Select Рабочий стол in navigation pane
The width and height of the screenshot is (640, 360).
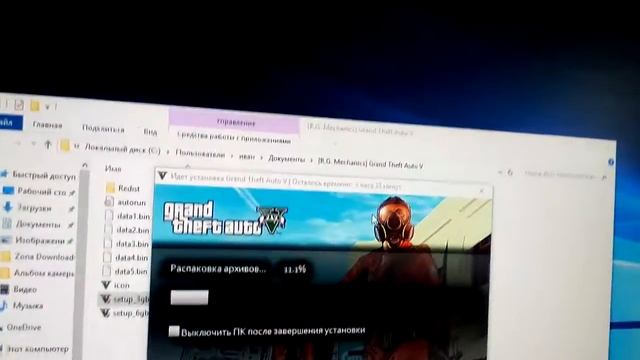42,191
